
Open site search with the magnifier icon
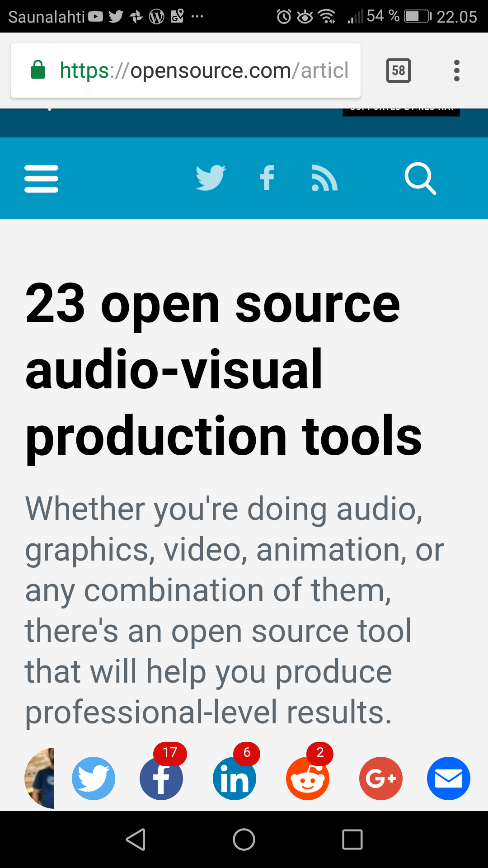tap(420, 179)
